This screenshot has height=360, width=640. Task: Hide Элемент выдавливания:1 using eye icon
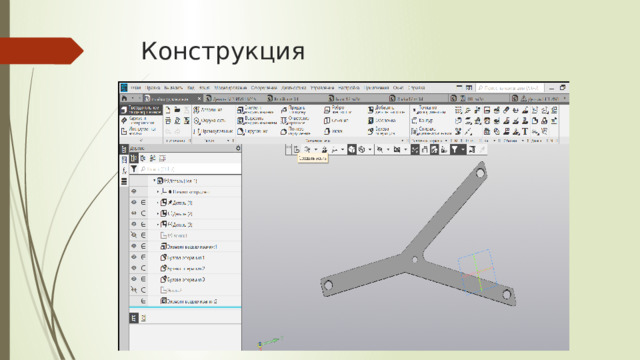tap(134, 246)
